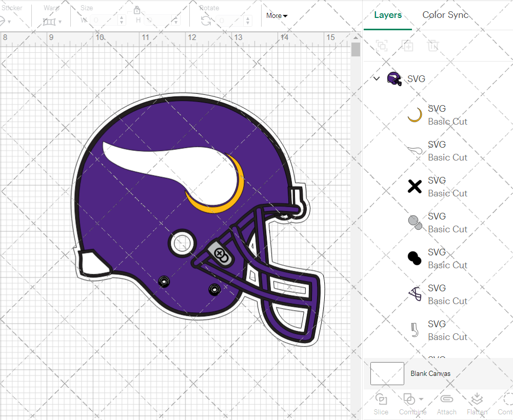Click the Attach paperclip icon
Screen dimensions: 513x420
click(x=446, y=399)
